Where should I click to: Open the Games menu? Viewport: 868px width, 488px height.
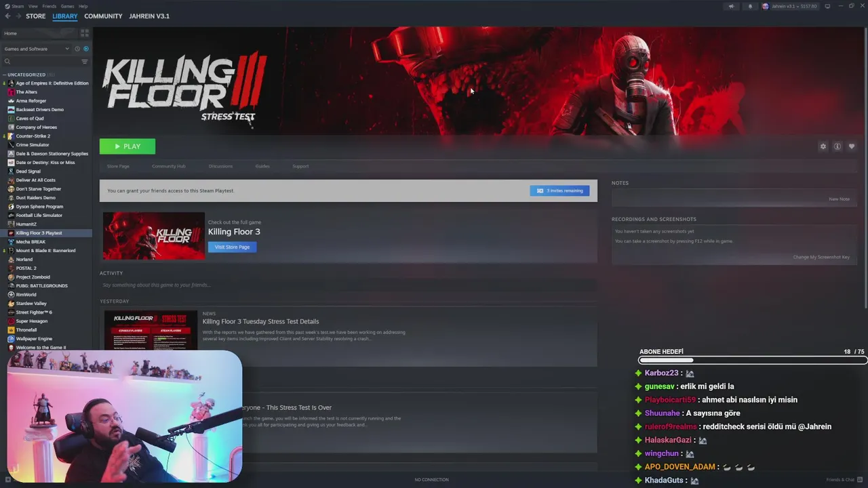67,6
